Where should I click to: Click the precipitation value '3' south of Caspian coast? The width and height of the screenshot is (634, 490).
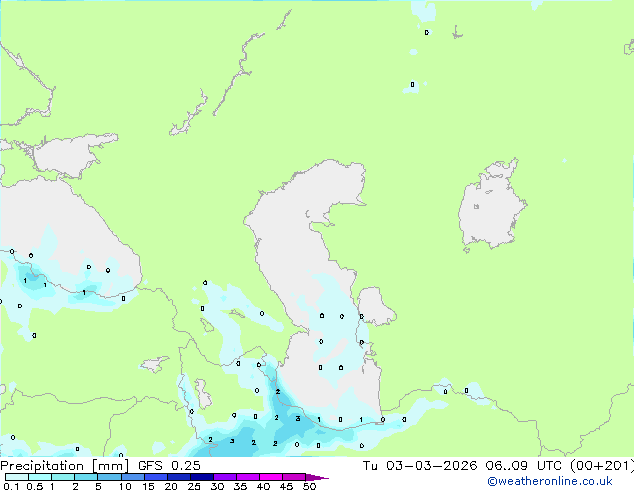(x=298, y=418)
